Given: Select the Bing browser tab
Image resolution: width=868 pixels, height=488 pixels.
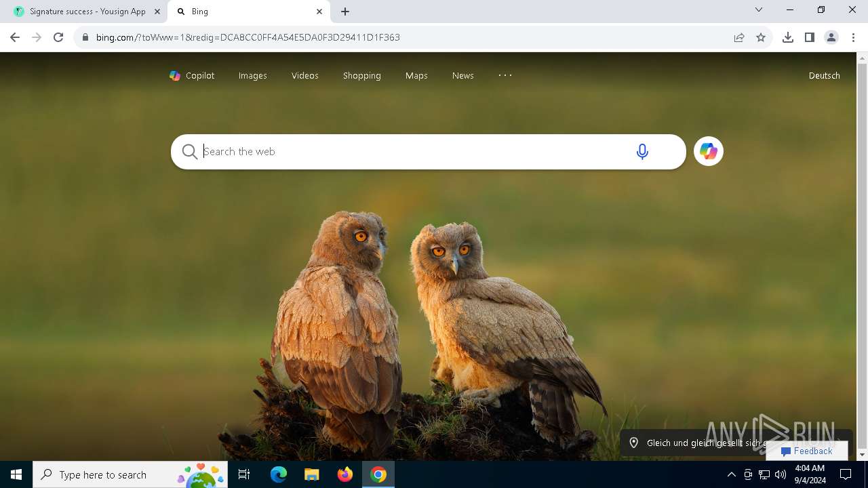Looking at the screenshot, I should 248,12.
